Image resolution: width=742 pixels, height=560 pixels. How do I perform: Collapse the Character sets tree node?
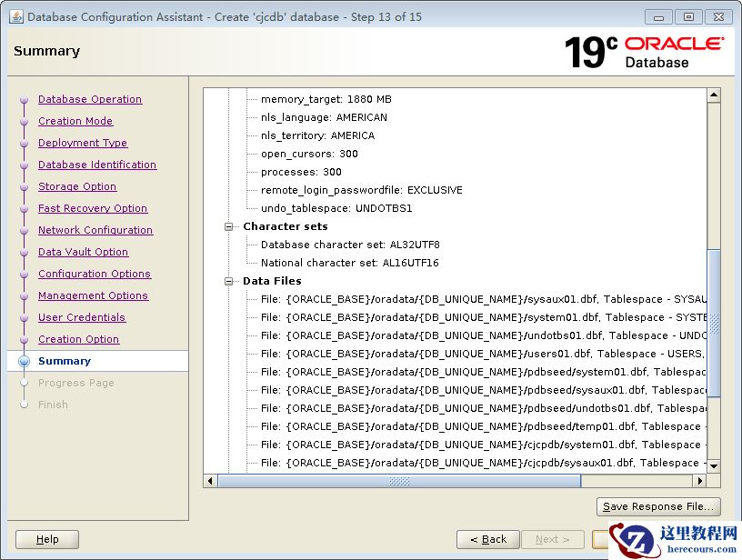click(230, 226)
